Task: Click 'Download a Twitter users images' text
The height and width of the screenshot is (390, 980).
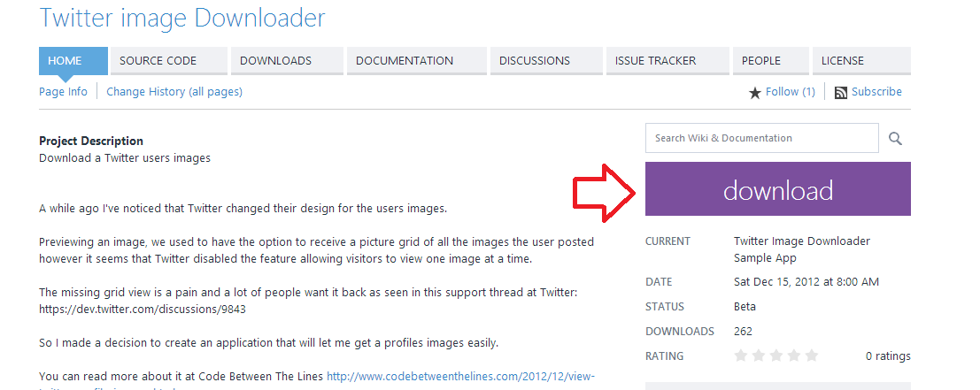Action: point(124,158)
